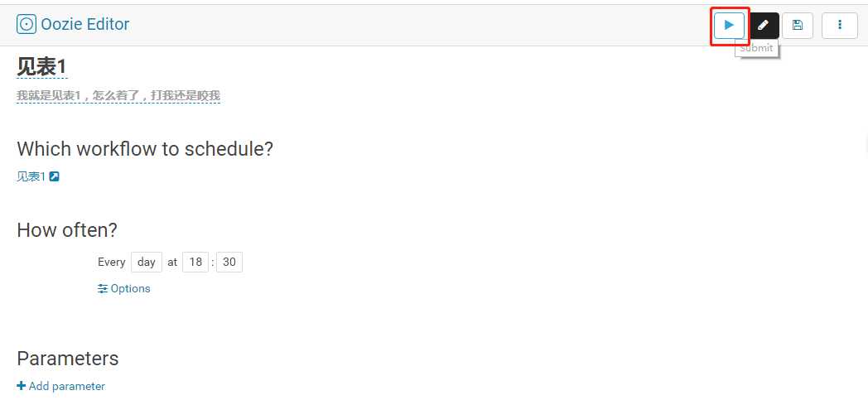This screenshot has width=868, height=400.
Task: Open the Oozie Editor title link
Action: pos(84,24)
